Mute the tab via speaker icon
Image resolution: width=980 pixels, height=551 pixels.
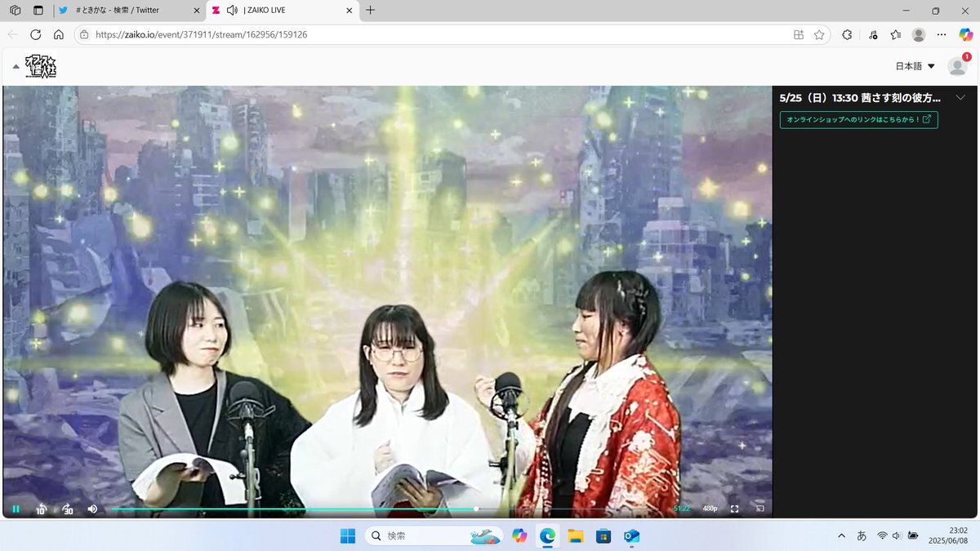pos(232,11)
